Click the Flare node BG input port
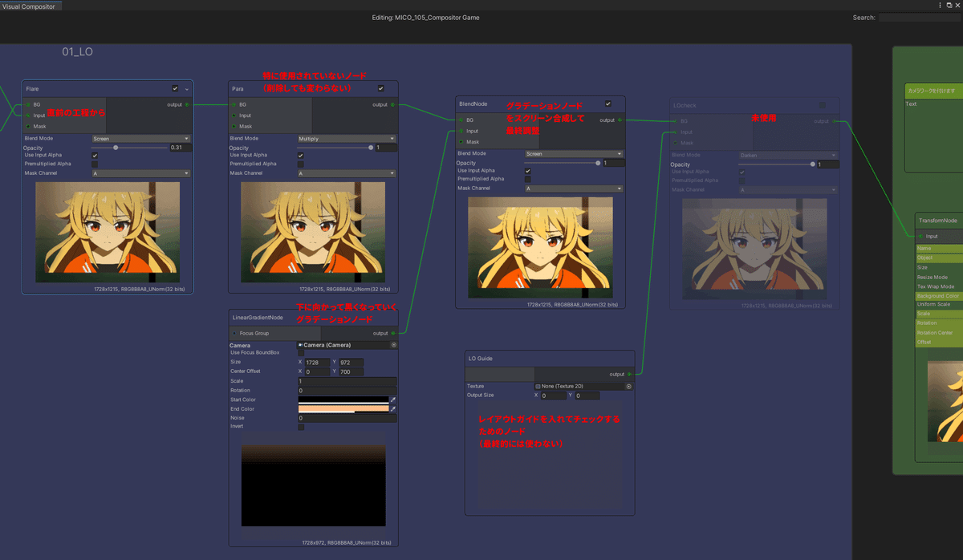The width and height of the screenshot is (963, 560). [x=28, y=104]
